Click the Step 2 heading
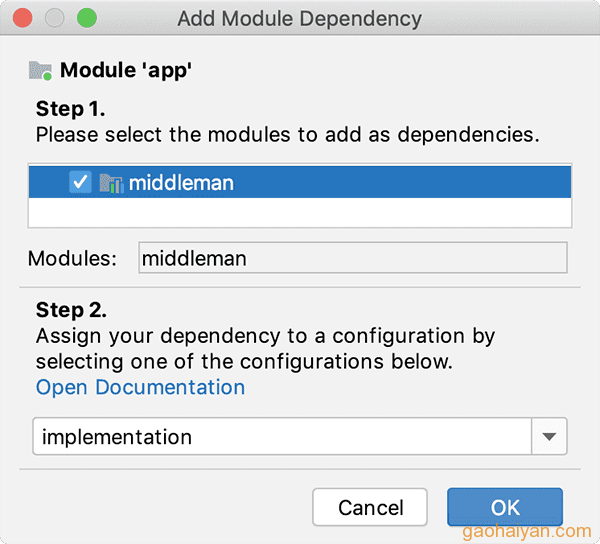This screenshot has height=544, width=600. click(x=71, y=310)
